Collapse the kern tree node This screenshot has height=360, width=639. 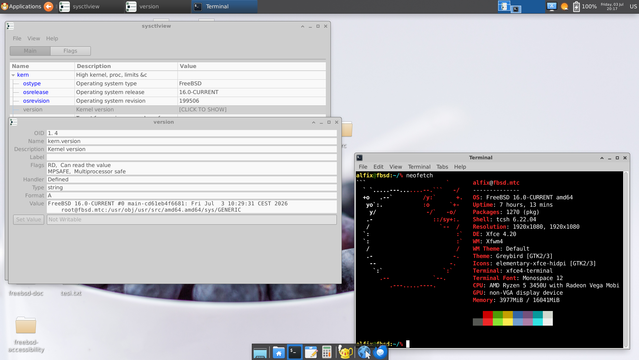[x=13, y=75]
